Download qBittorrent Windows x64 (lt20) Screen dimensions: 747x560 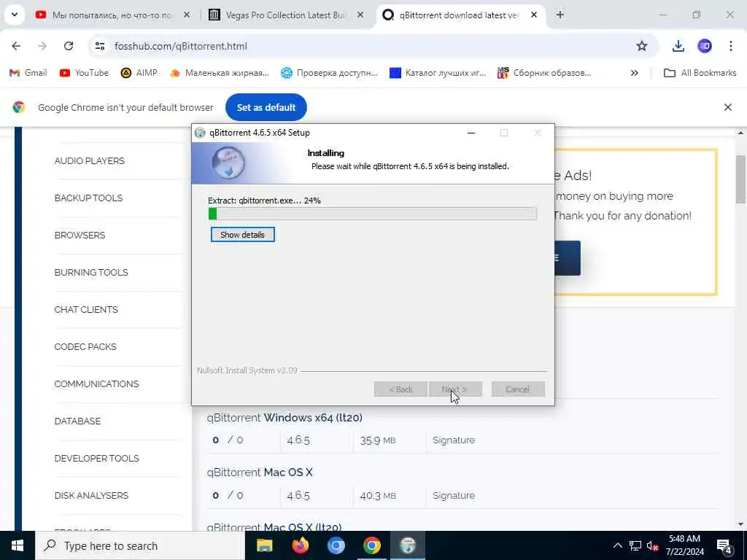(x=285, y=418)
